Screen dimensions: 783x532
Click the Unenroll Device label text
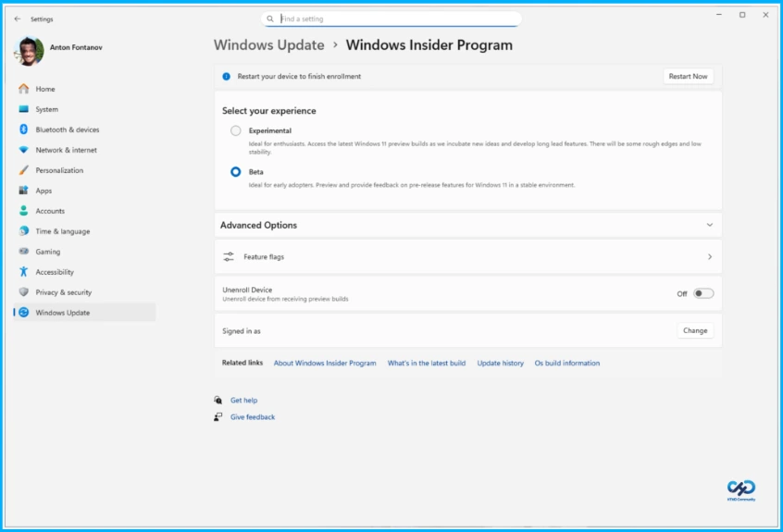247,290
